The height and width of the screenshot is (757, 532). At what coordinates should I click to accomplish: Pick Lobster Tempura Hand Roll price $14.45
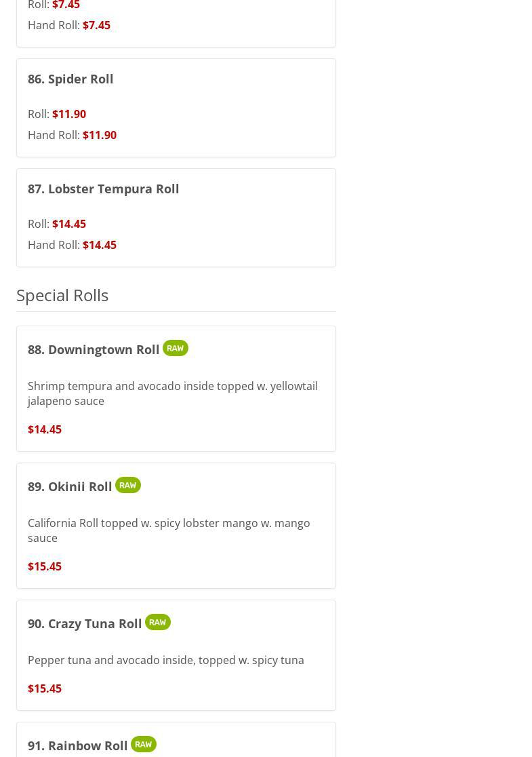[100, 245]
